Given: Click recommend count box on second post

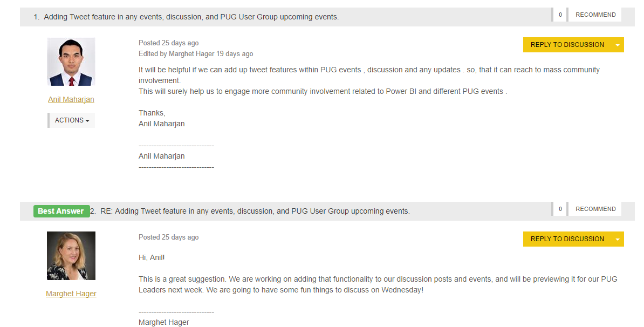Looking at the screenshot, I should click(560, 209).
